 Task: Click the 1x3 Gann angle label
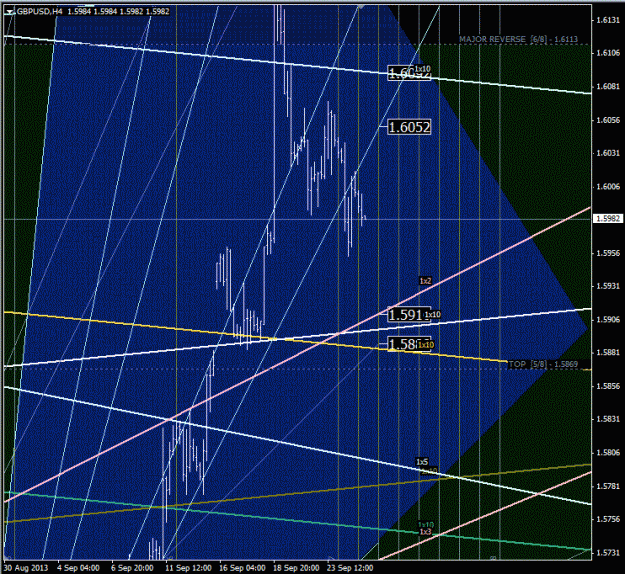tap(425, 532)
